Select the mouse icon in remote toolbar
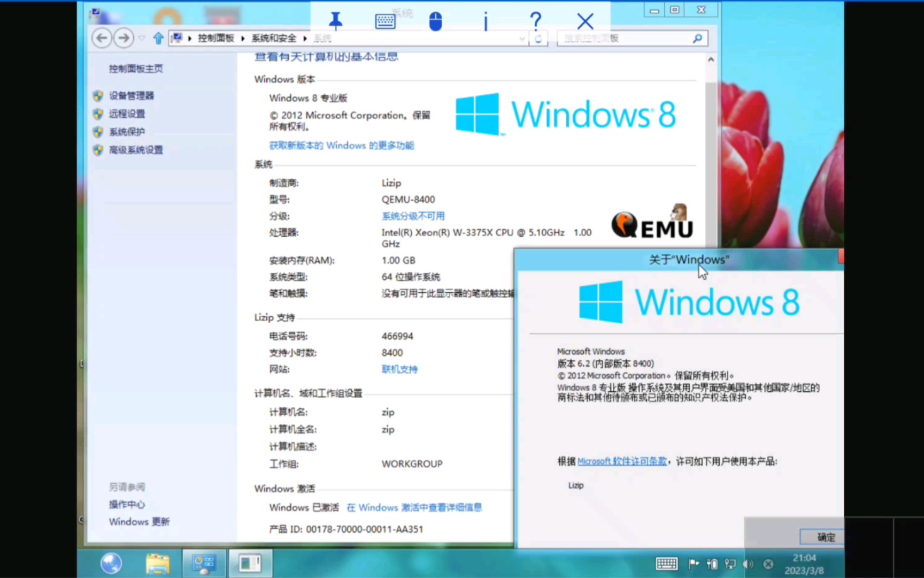This screenshot has height=578, width=924. click(436, 21)
